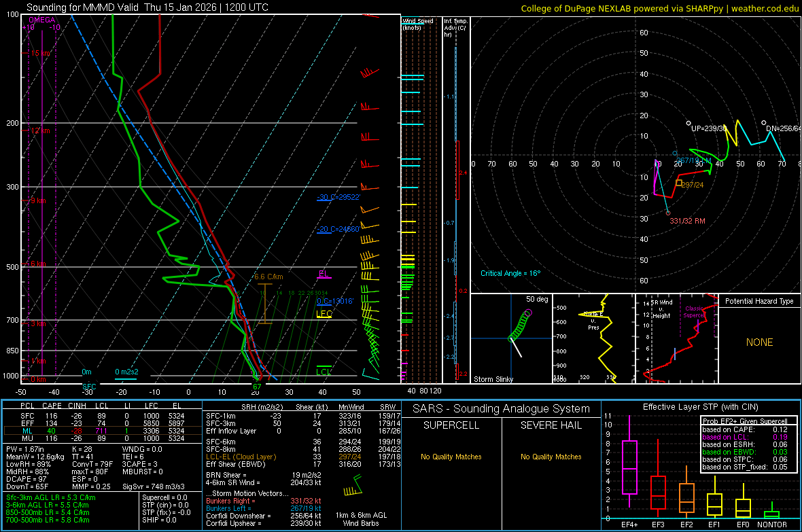Click the SHIP = 0.0 value
The height and width of the screenshot is (532, 802).
159,520
